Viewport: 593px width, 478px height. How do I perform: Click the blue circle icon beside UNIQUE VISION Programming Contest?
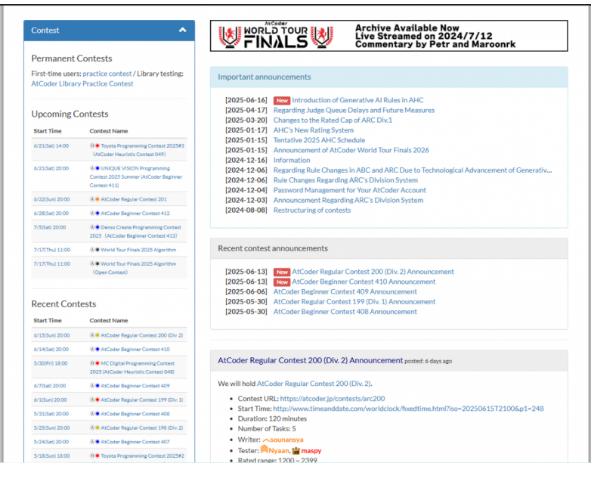pos(97,168)
